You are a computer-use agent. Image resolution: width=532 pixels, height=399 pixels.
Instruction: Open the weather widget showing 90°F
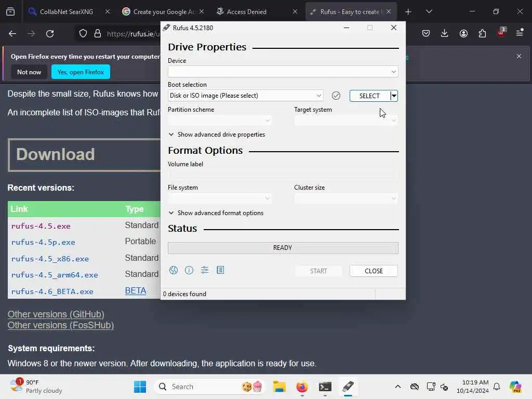(36, 387)
